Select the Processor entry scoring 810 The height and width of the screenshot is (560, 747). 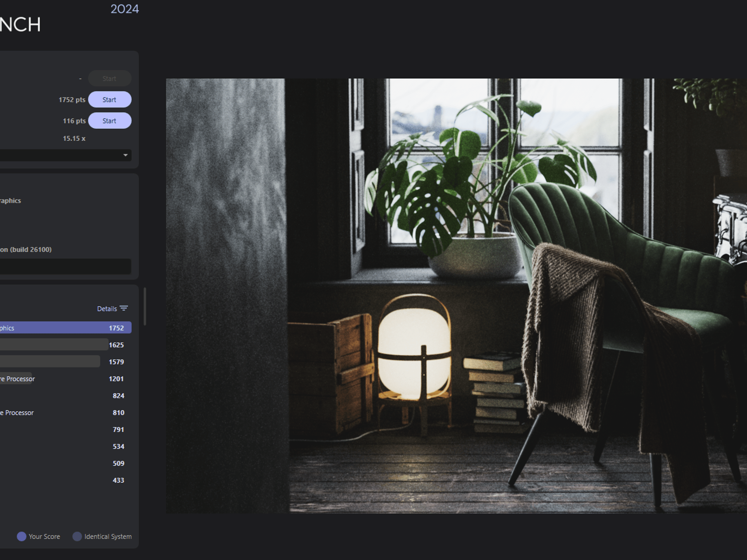[x=66, y=412]
